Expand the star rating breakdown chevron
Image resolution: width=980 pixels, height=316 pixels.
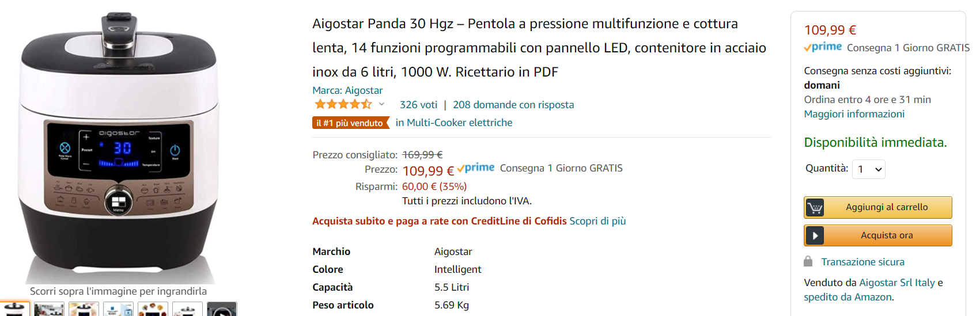point(381,105)
